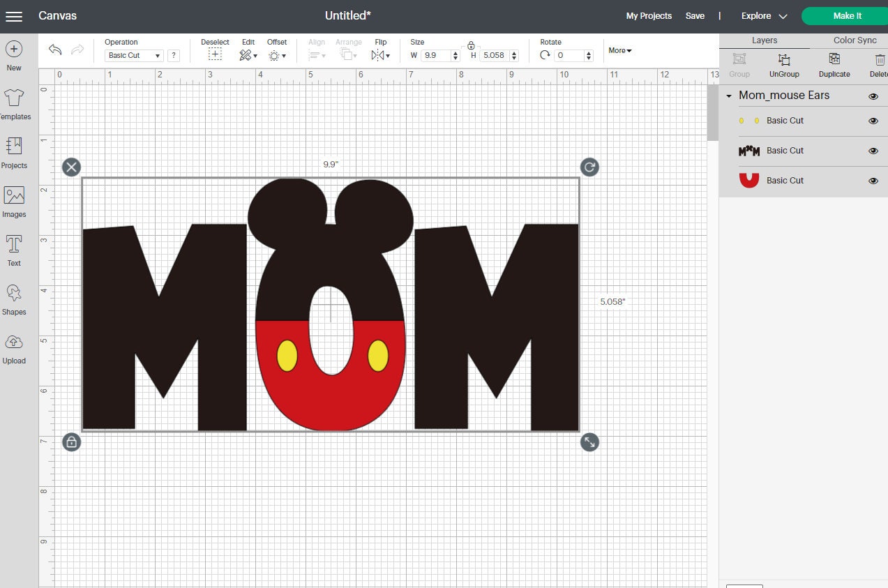The height and width of the screenshot is (588, 888).
Task: Switch to the Color Sync tab
Action: pos(854,40)
